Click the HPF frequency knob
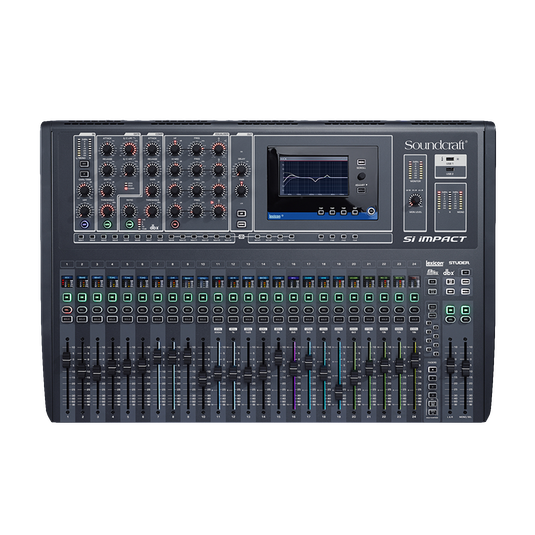Viewport: 535px width, 535px height. point(84,211)
